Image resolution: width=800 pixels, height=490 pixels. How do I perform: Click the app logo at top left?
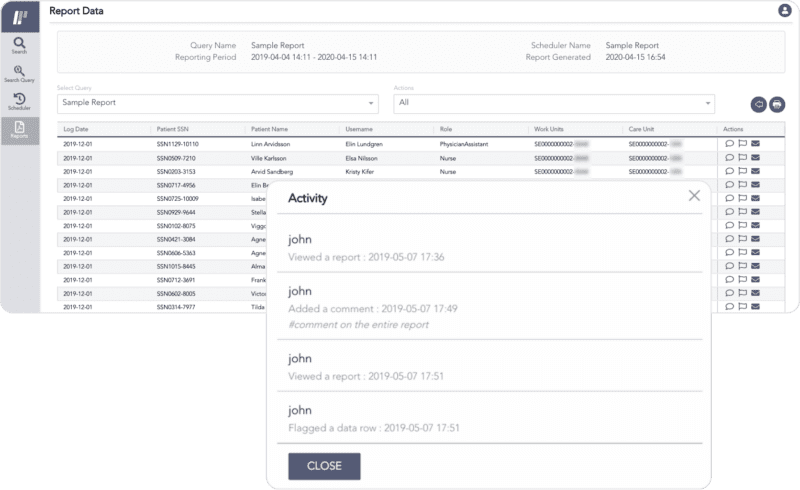(19, 15)
